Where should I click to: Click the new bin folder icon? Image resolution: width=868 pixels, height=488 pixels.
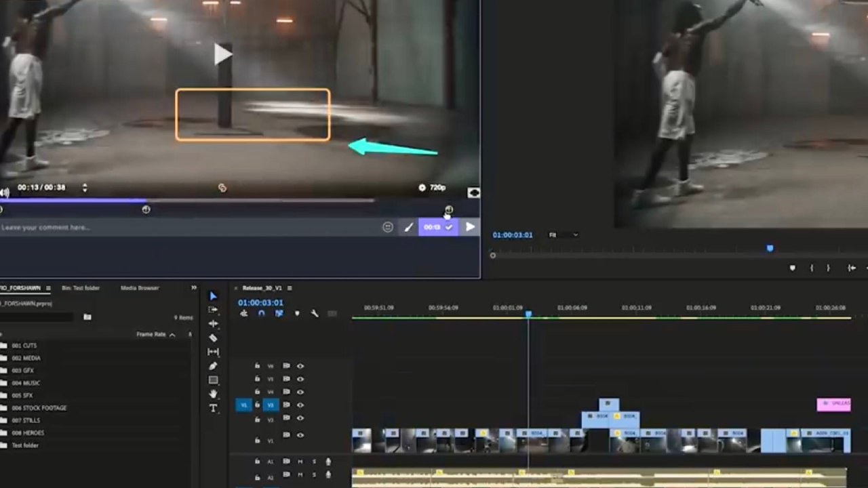(87, 317)
